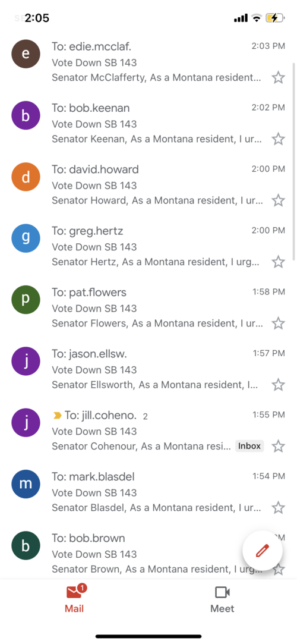Viewport: 297px width, 644px height.
Task: Switch to the Meet tab
Action: coord(222,599)
